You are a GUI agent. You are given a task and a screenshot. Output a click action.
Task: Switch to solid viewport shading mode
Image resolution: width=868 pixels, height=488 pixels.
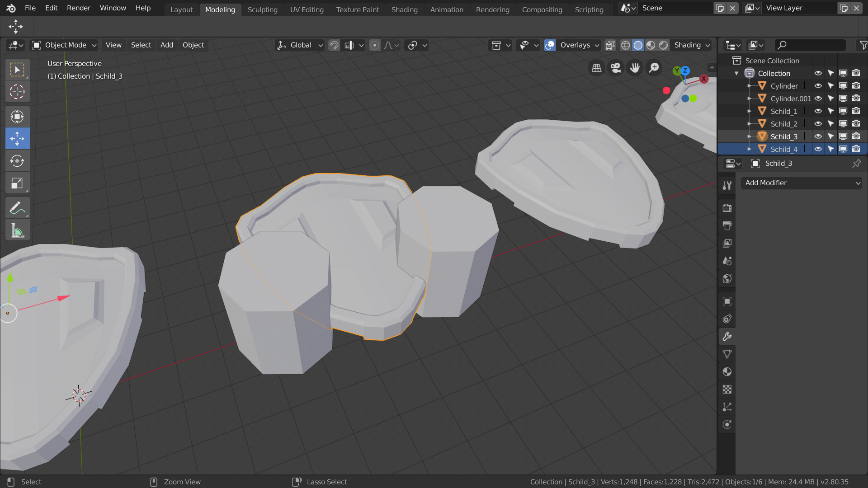pyautogui.click(x=638, y=45)
